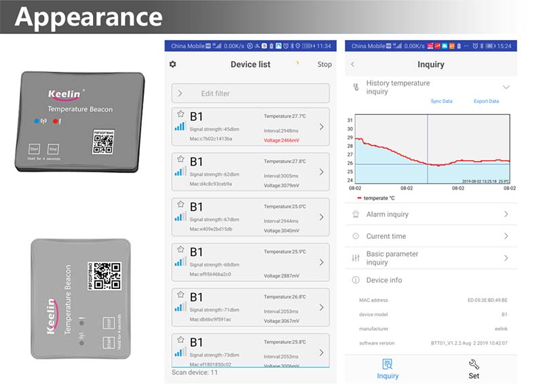Collapse History temperature inquiry section

tap(506, 87)
